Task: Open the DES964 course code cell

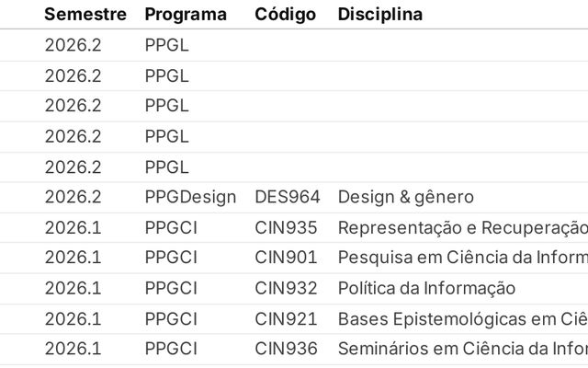Action: coord(288,197)
